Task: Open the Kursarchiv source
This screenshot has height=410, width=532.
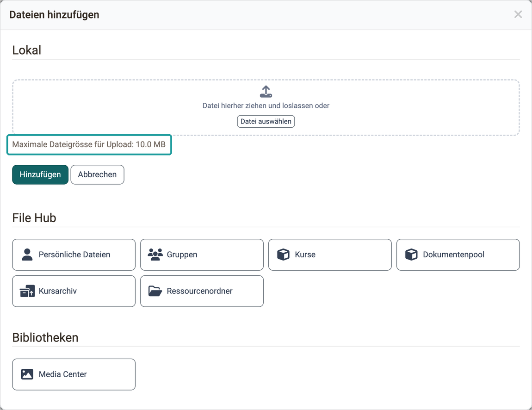Action: click(74, 291)
